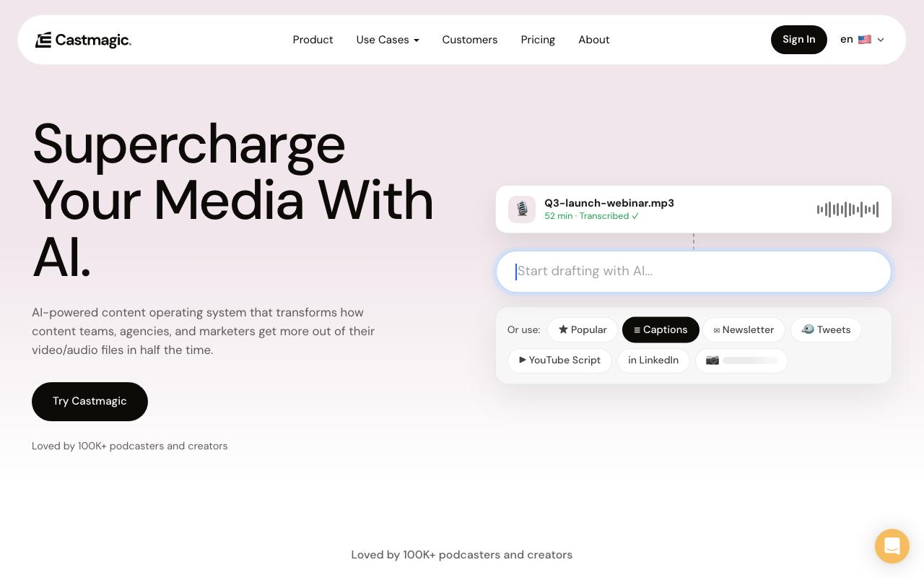Click the Sign In button
The width and height of the screenshot is (924, 578).
coord(799,40)
